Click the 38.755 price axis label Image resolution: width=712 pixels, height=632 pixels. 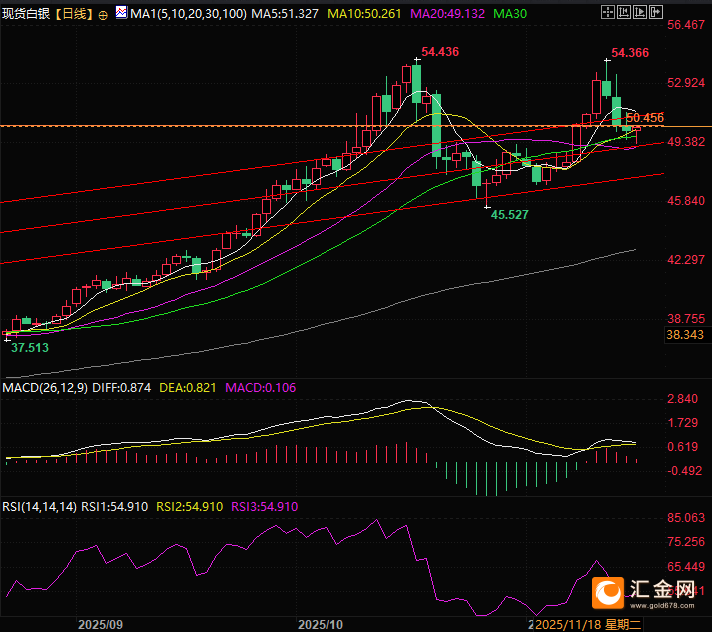[686, 319]
